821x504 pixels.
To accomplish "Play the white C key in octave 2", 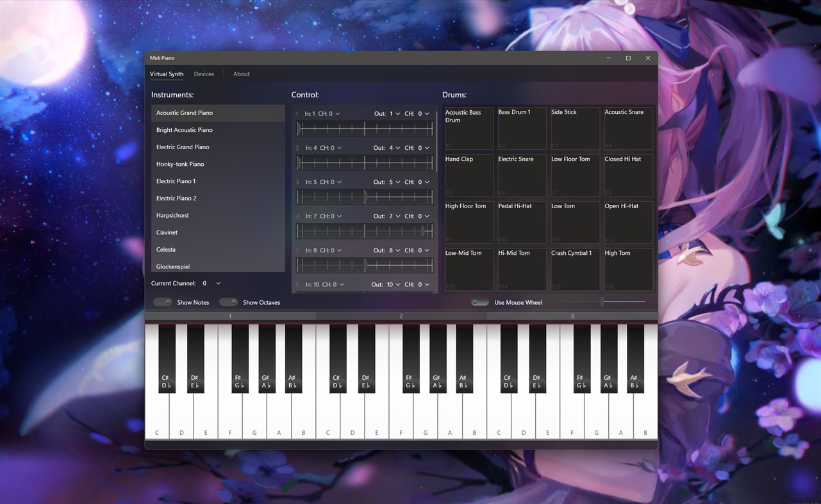I will [328, 416].
